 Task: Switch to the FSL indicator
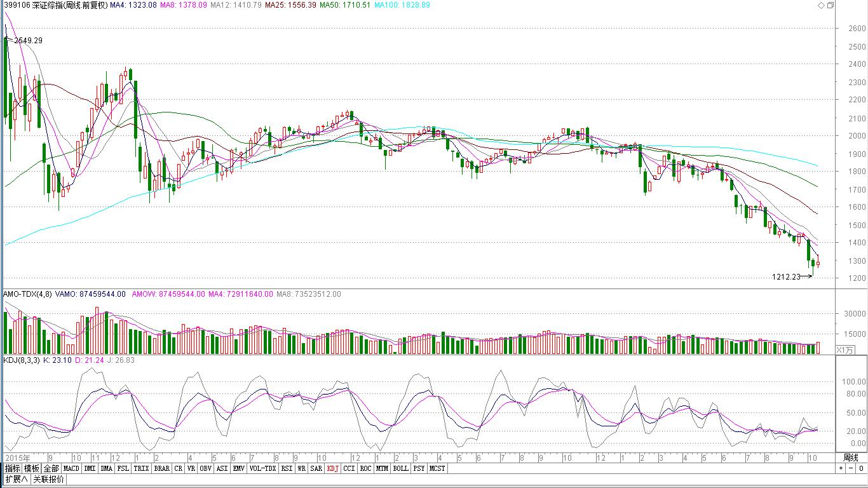pyautogui.click(x=123, y=468)
